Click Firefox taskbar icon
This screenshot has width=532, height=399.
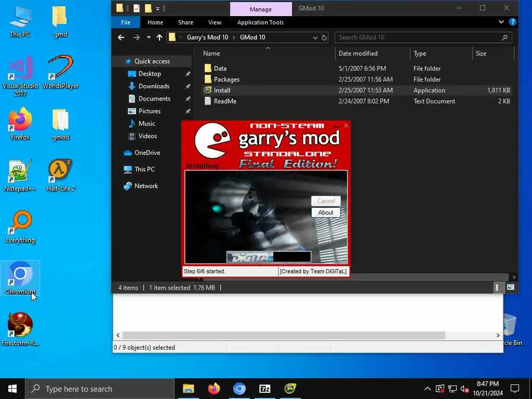click(214, 389)
